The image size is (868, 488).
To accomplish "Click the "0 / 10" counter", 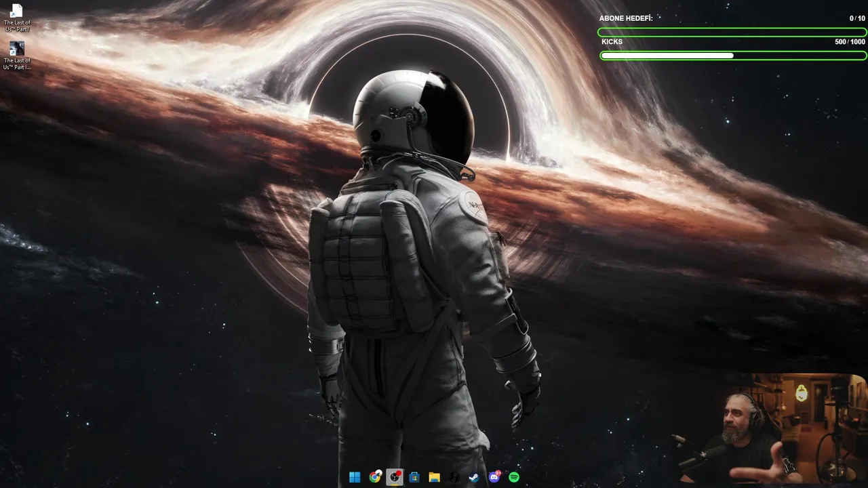I will coord(857,18).
